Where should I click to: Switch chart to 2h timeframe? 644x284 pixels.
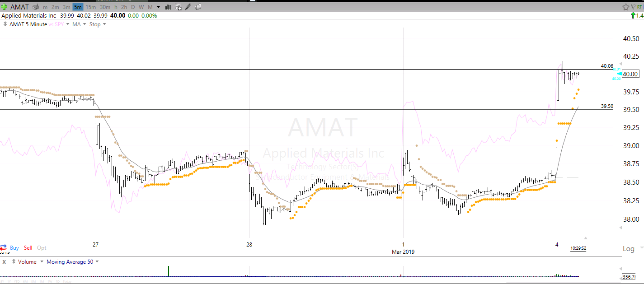click(x=124, y=7)
